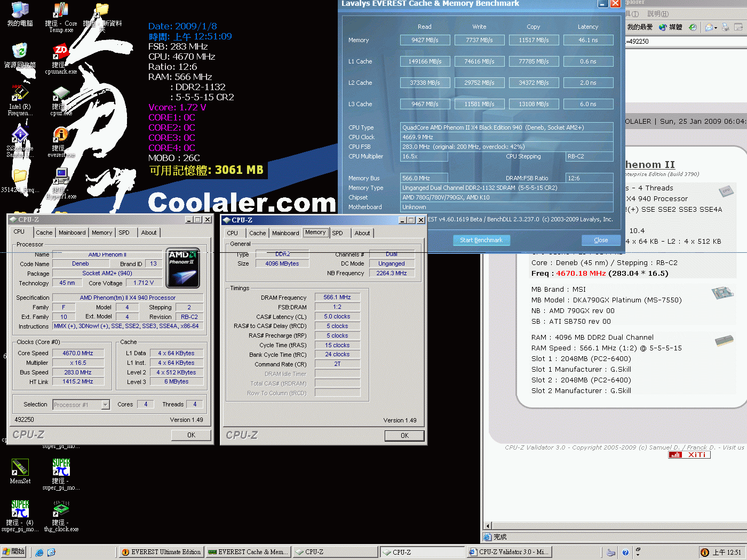Switch to Cache tab in left CPU-Z
Screen dimensions: 747x560
pos(44,233)
